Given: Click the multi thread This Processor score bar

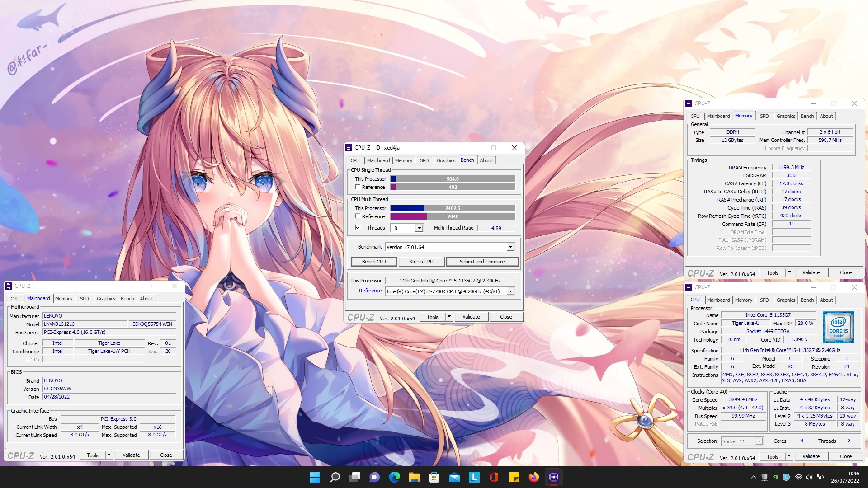Looking at the screenshot, I should pos(453,208).
